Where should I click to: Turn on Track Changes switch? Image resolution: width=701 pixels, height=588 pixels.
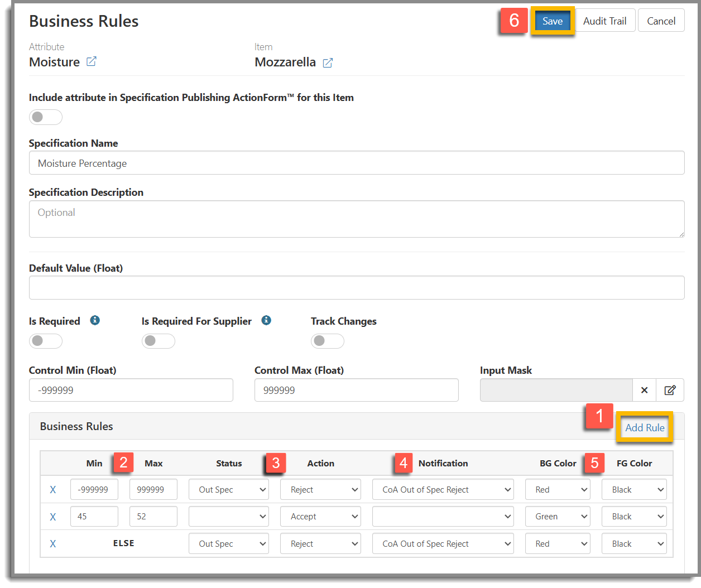point(327,341)
